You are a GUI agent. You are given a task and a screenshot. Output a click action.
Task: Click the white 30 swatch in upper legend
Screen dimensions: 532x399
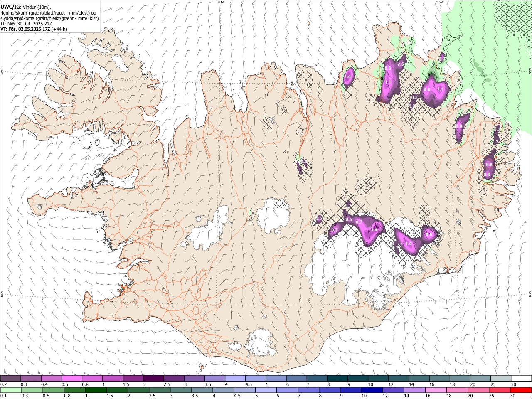point(521,379)
